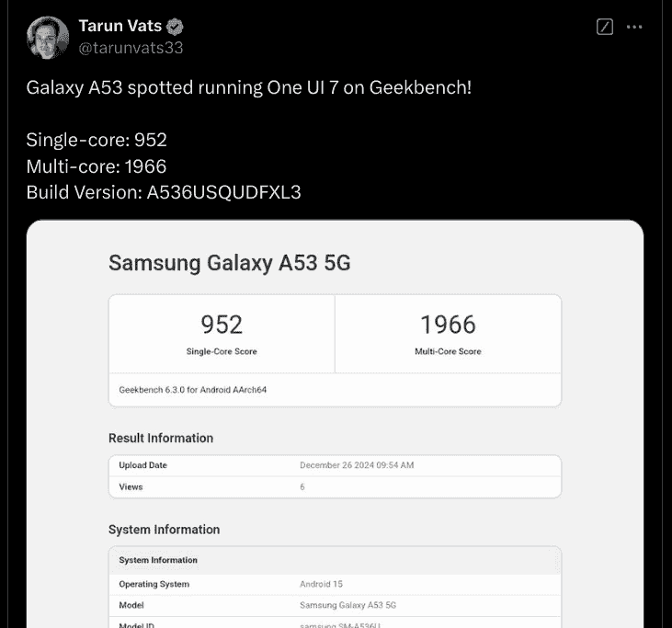
Task: Click the System Information section heading
Action: (164, 530)
